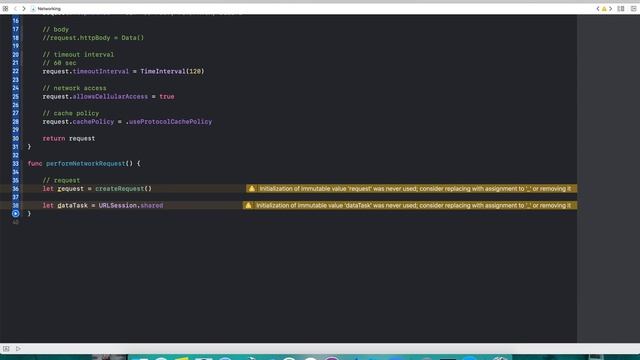Click the 'shared' property after URLSession
640x360 pixels.
151,205
